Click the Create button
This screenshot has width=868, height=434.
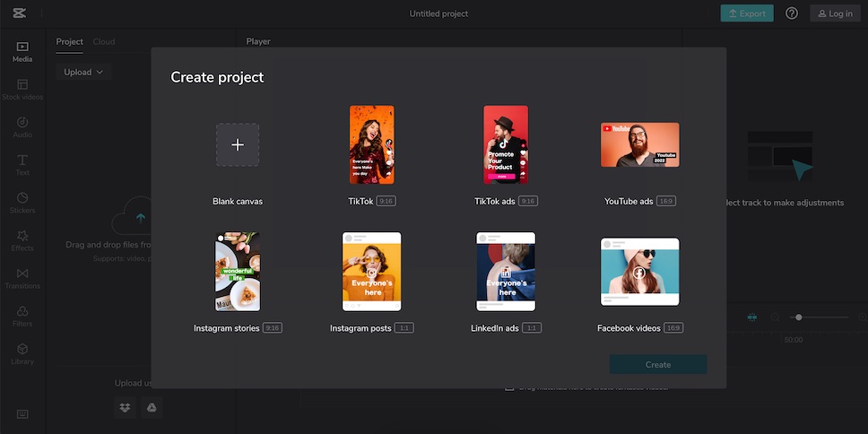pyautogui.click(x=658, y=364)
